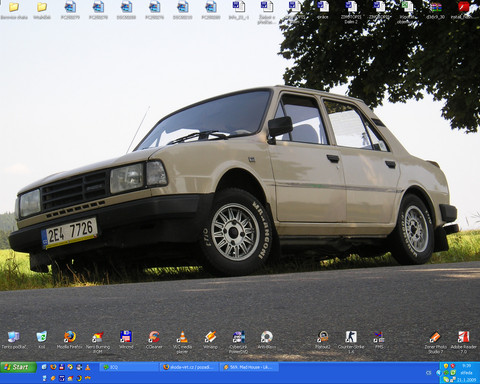The width and height of the screenshot is (480, 384).
Task: Open the Wincmd floppy-disk shortcut
Action: coord(126,340)
